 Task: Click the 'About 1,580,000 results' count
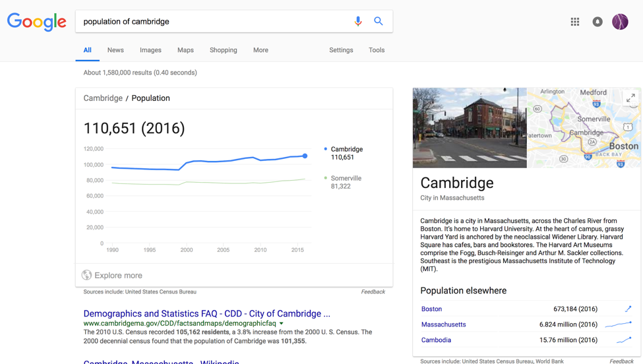coord(140,73)
